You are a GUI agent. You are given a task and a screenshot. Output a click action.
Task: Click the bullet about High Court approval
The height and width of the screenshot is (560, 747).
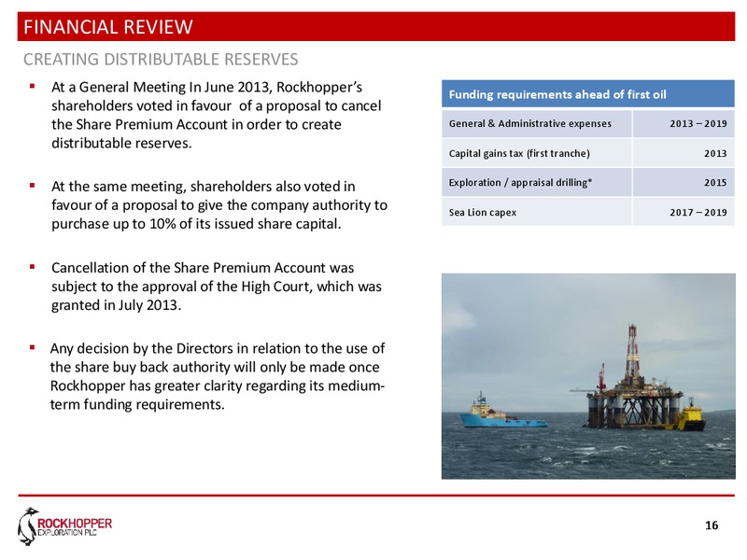pyautogui.click(x=217, y=287)
